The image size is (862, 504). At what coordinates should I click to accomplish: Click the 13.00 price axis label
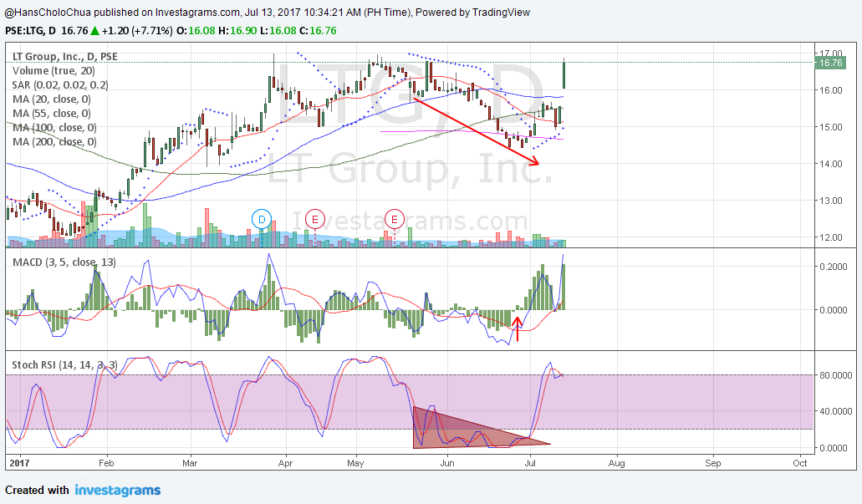click(x=831, y=201)
